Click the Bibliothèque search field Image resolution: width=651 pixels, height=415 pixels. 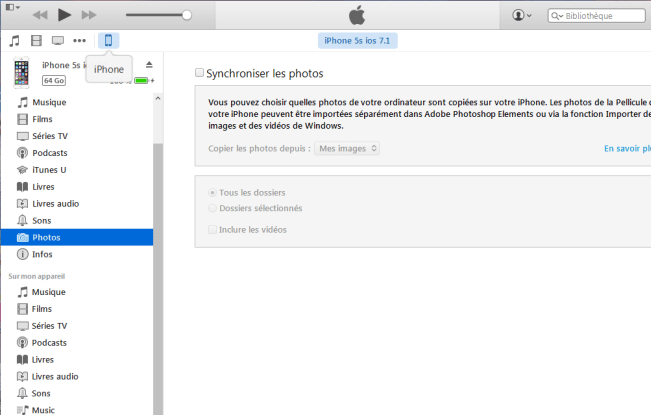coord(597,16)
